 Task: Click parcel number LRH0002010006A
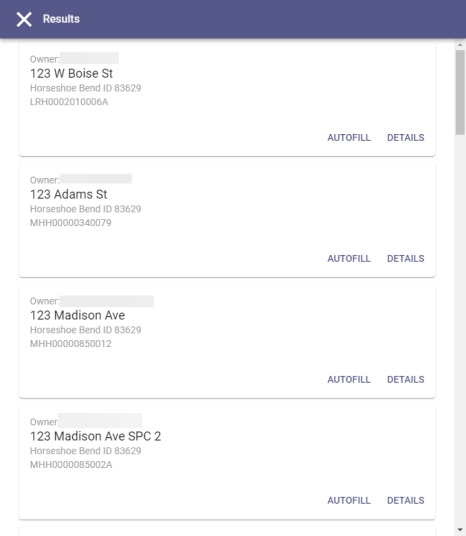[x=69, y=102]
